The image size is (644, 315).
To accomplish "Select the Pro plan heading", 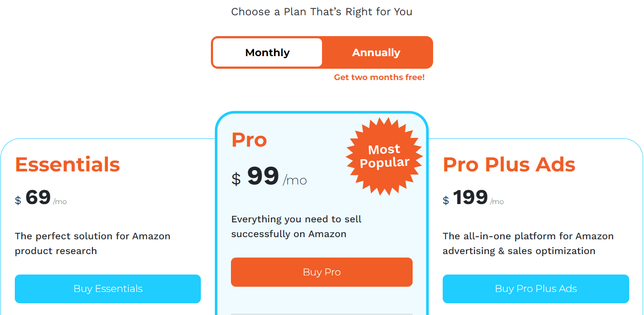I will pos(249,139).
